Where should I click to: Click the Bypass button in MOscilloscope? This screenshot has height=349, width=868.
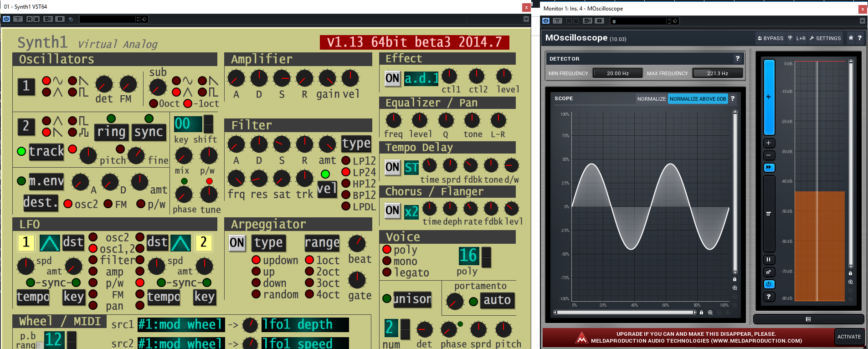(770, 38)
